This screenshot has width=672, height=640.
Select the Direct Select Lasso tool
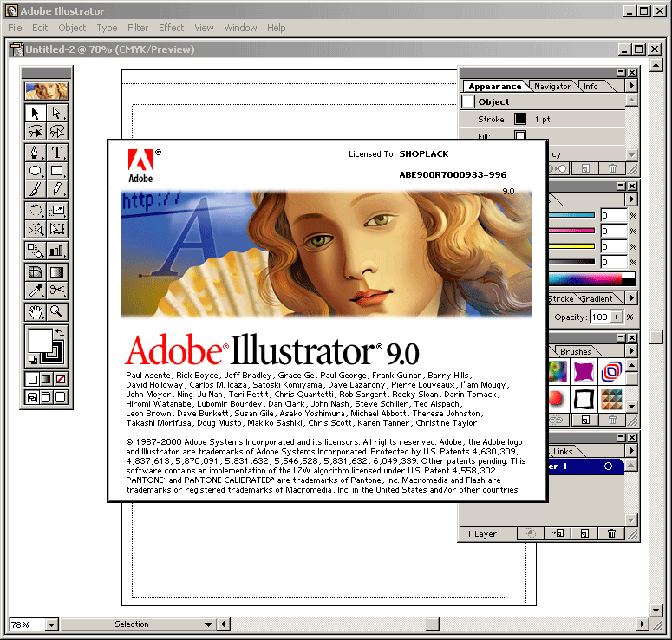click(56, 131)
